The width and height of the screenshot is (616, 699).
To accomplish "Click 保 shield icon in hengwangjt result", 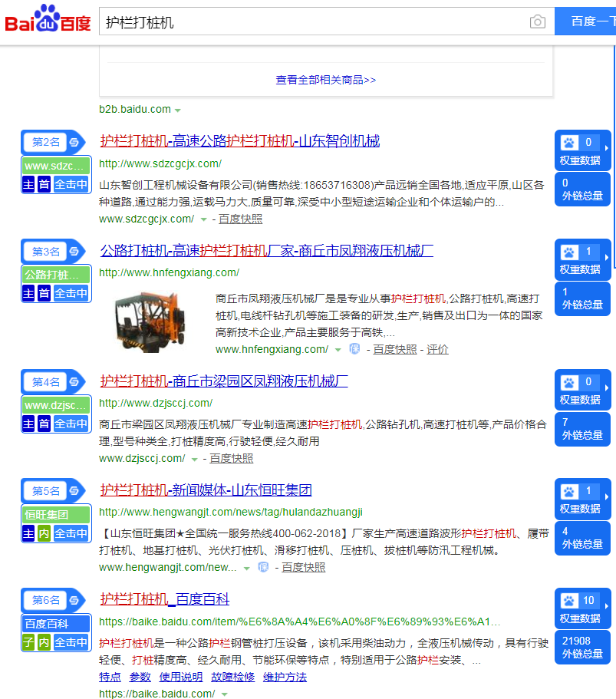I will [263, 566].
